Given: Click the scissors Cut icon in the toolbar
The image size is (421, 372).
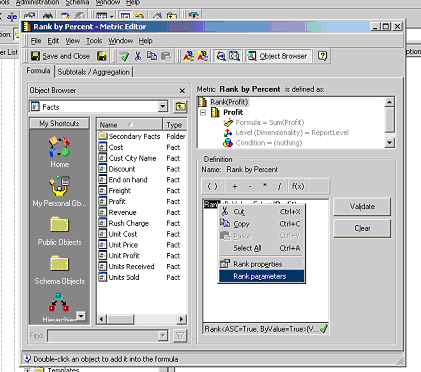Looking at the screenshot, I should coord(138,56).
